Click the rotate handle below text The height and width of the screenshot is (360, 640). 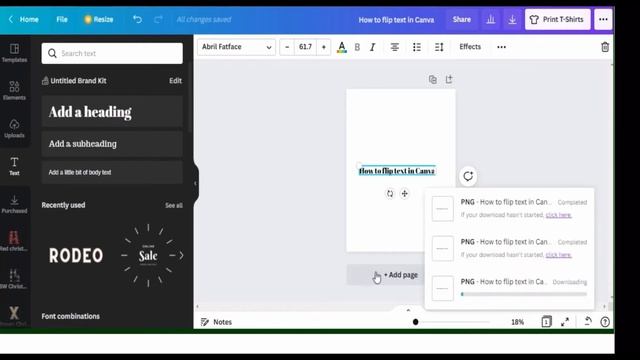[390, 193]
